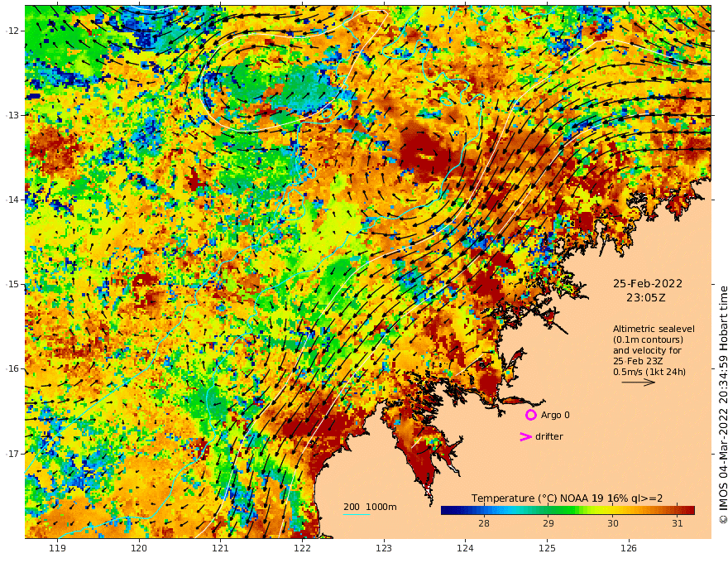Click latitude axis label -16
728x563 pixels.
[x=12, y=368]
